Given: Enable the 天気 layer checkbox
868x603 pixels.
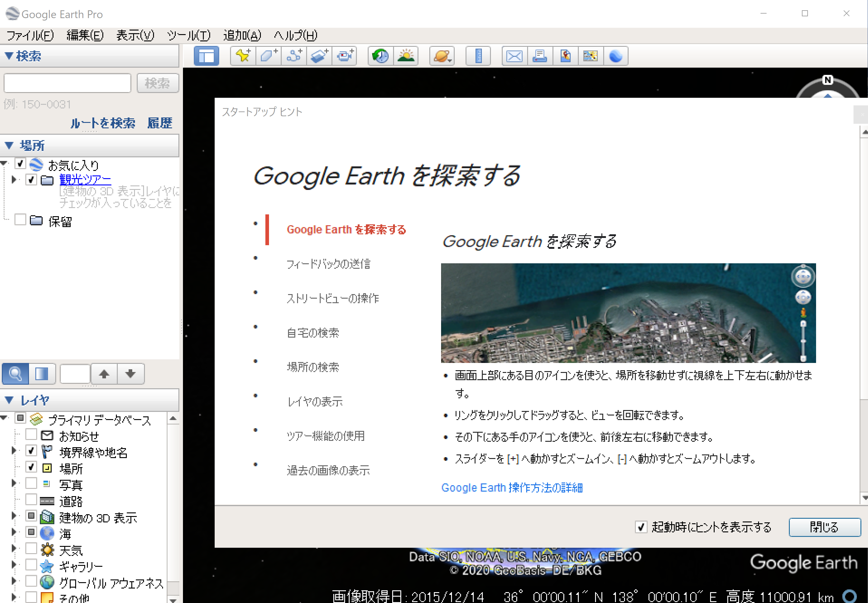Looking at the screenshot, I should 31,548.
